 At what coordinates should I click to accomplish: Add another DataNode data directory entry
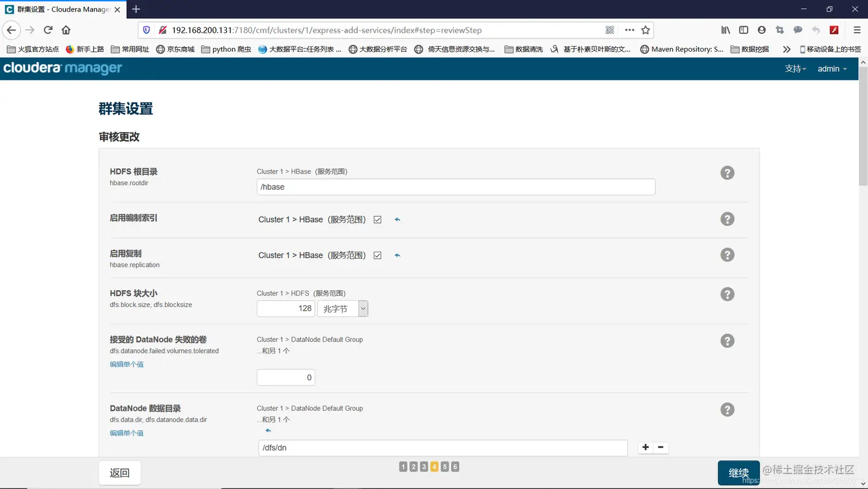[646, 447]
